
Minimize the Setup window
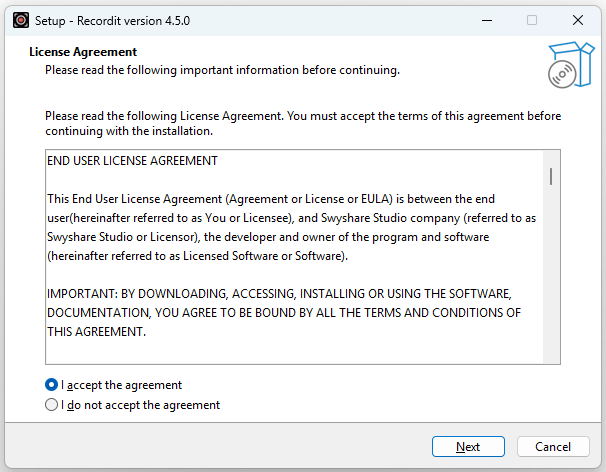(487, 20)
